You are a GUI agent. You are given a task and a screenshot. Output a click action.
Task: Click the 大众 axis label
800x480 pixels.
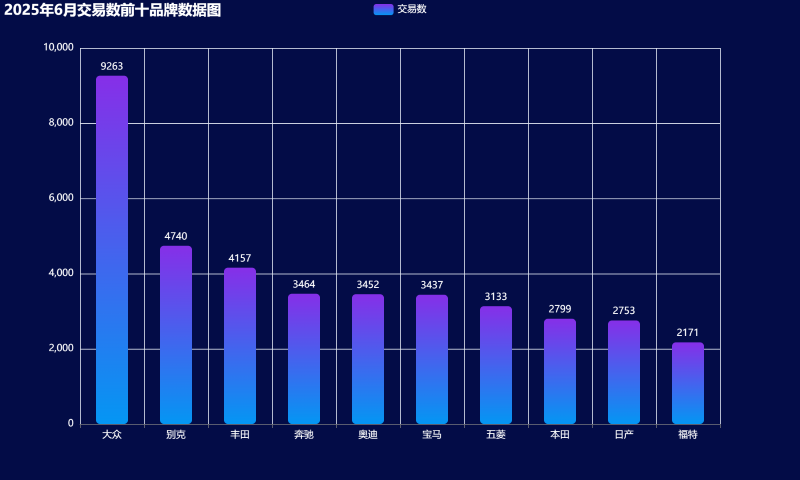coord(112,435)
